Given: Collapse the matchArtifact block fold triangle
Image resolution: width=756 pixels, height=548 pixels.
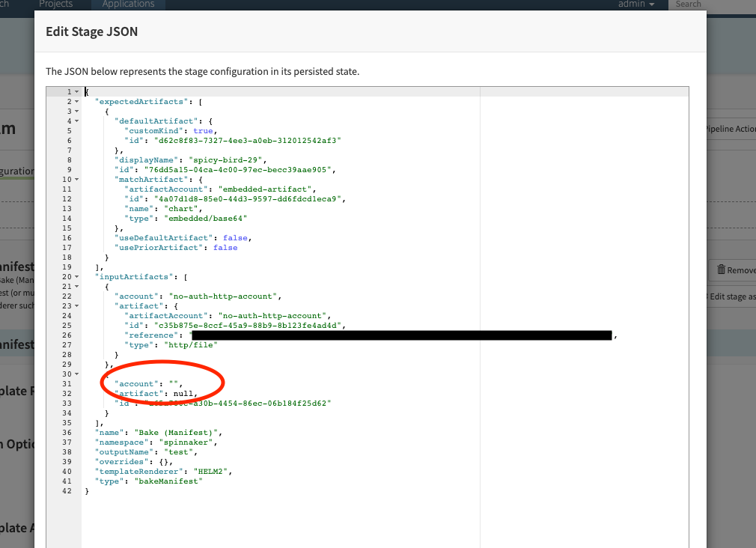Looking at the screenshot, I should (75, 179).
